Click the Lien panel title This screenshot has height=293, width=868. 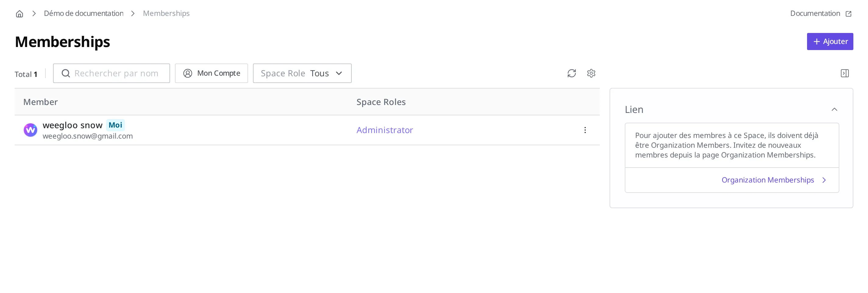(x=634, y=109)
